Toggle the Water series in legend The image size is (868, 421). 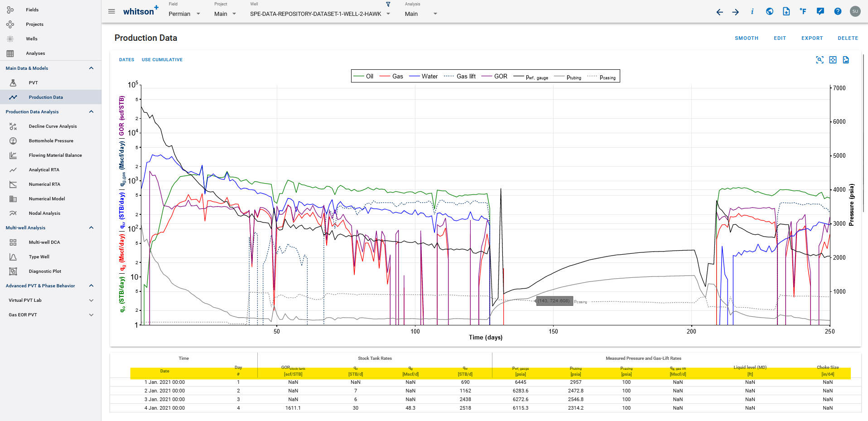[x=424, y=76]
